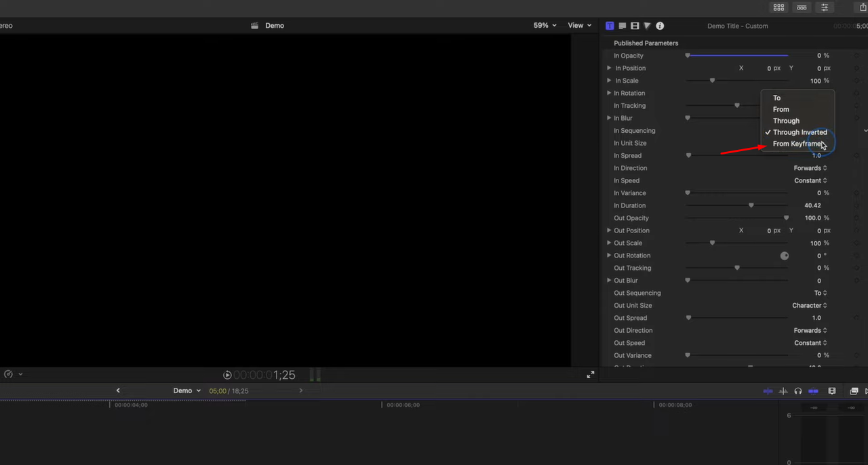Expand the In Position disclosure triangle
The image size is (868, 465).
coord(609,68)
